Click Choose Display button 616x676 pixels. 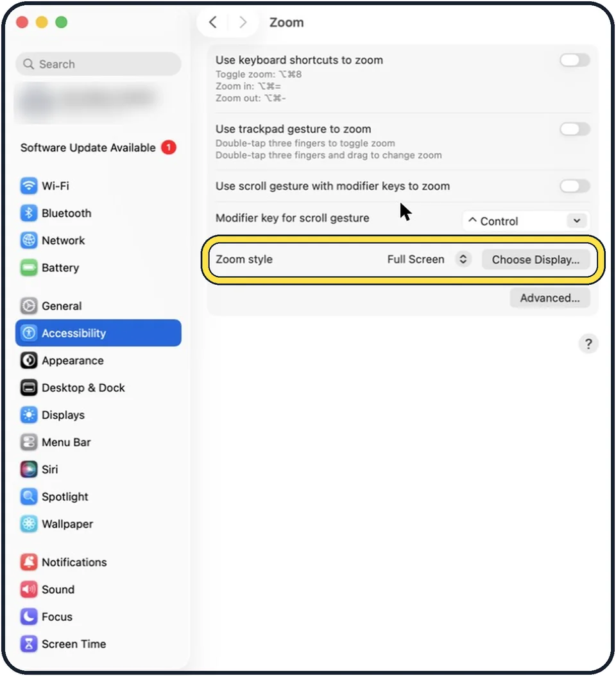click(536, 260)
